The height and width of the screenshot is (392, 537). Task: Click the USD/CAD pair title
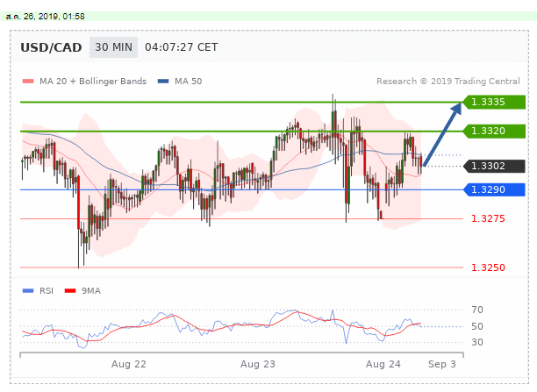coord(51,47)
